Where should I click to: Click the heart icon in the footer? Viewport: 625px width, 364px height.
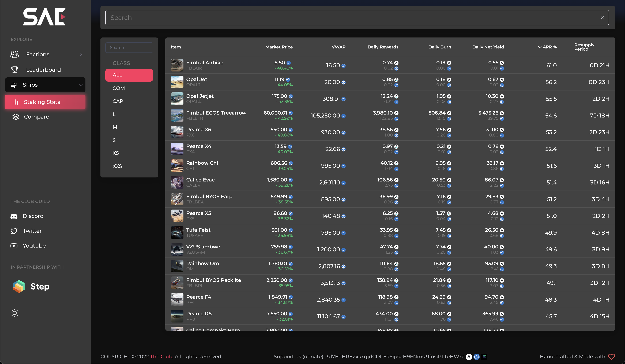pyautogui.click(x=611, y=357)
